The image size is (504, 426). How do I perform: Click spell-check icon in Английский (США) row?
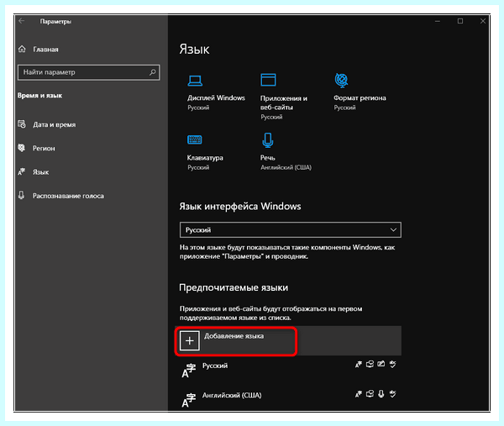(x=392, y=394)
